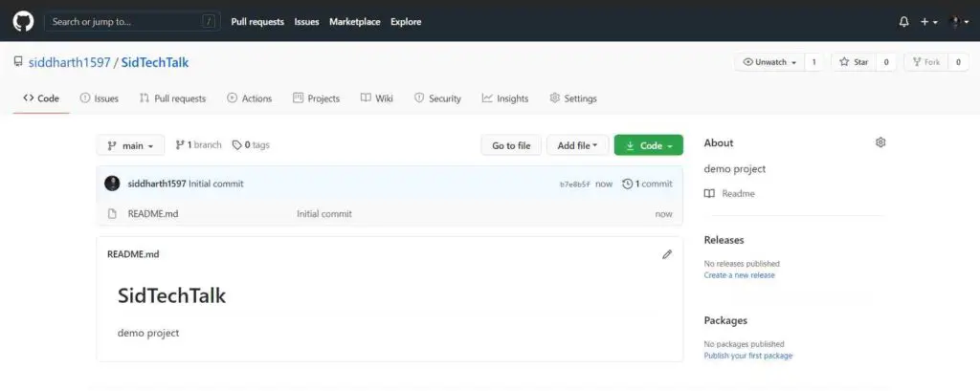Image resolution: width=980 pixels, height=391 pixels.
Task: Star the repository
Action: click(x=854, y=62)
